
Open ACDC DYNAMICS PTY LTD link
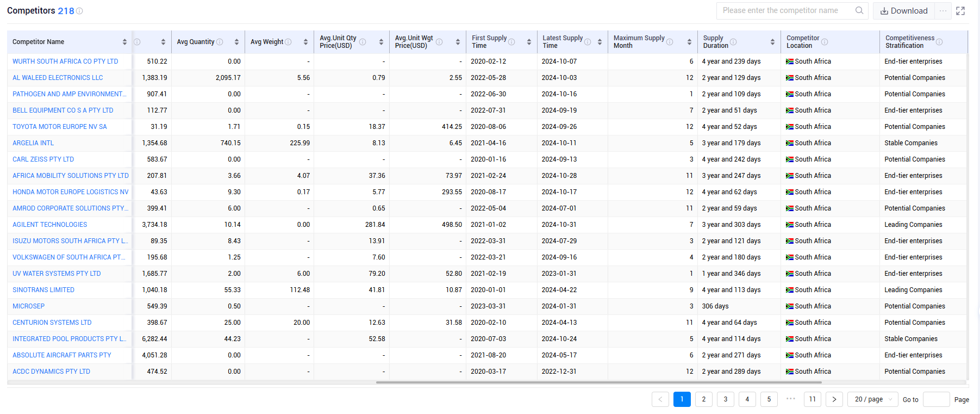[51, 372]
